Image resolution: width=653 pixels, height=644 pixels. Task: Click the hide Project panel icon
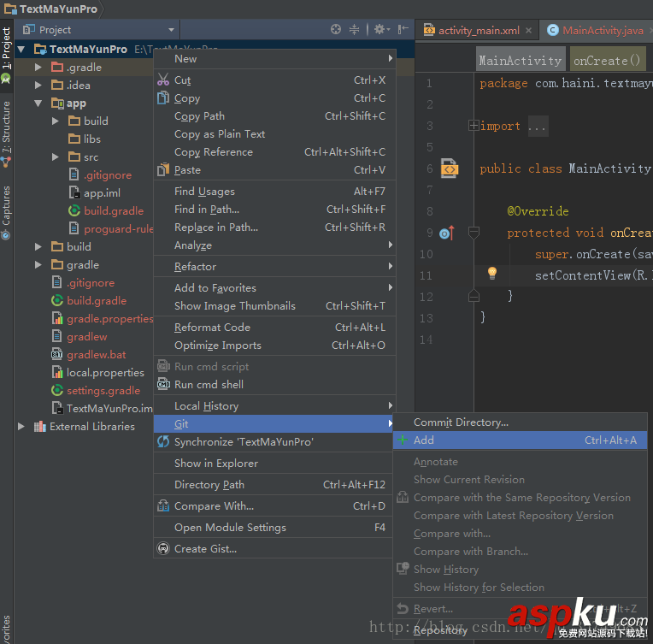(x=403, y=29)
